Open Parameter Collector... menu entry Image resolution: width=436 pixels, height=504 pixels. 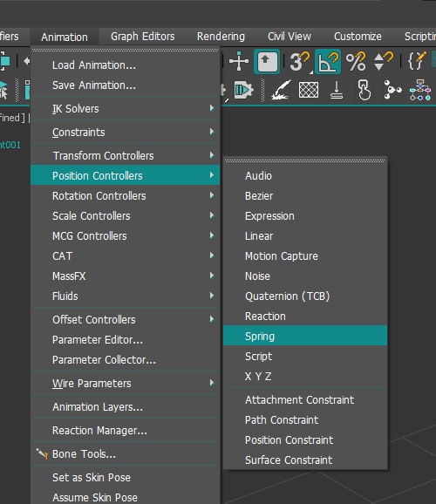126,359
